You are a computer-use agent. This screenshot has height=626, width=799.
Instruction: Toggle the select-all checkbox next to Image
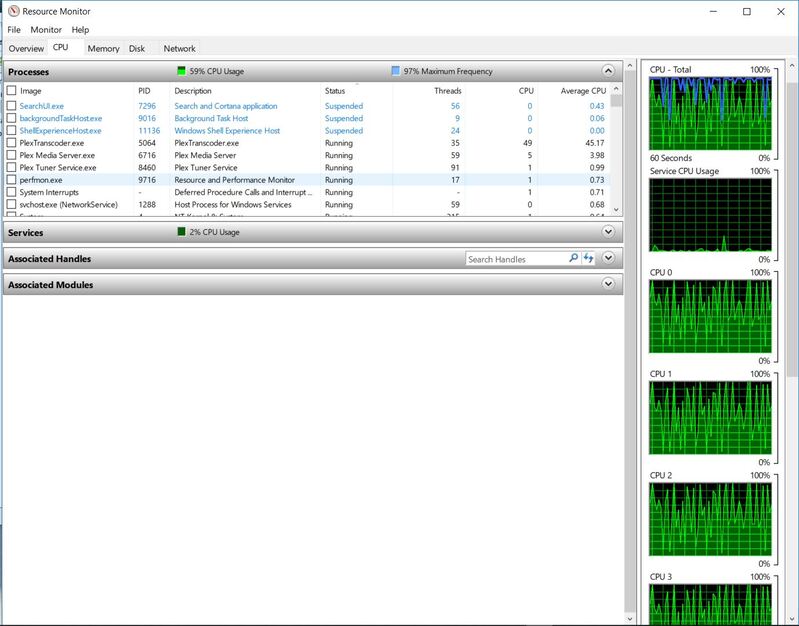11,90
